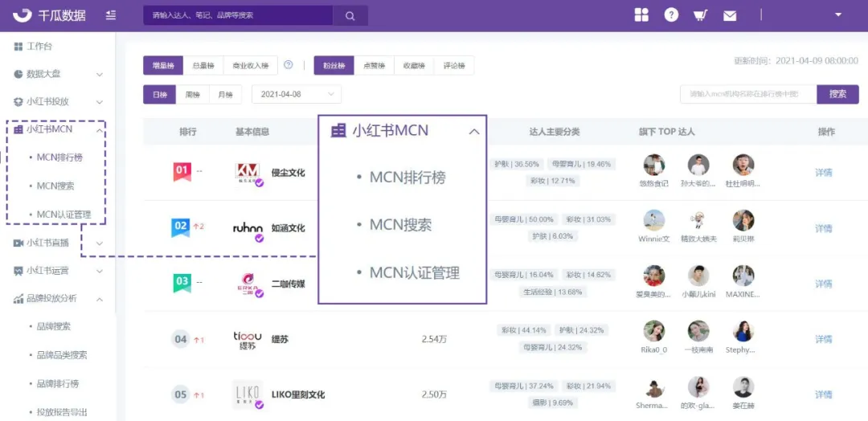Click the red 01 rank badge
This screenshot has width=868, height=421.
(182, 171)
